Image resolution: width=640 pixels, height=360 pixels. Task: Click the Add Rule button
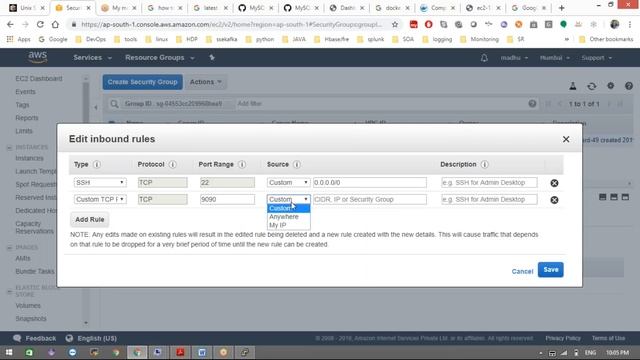90,220
